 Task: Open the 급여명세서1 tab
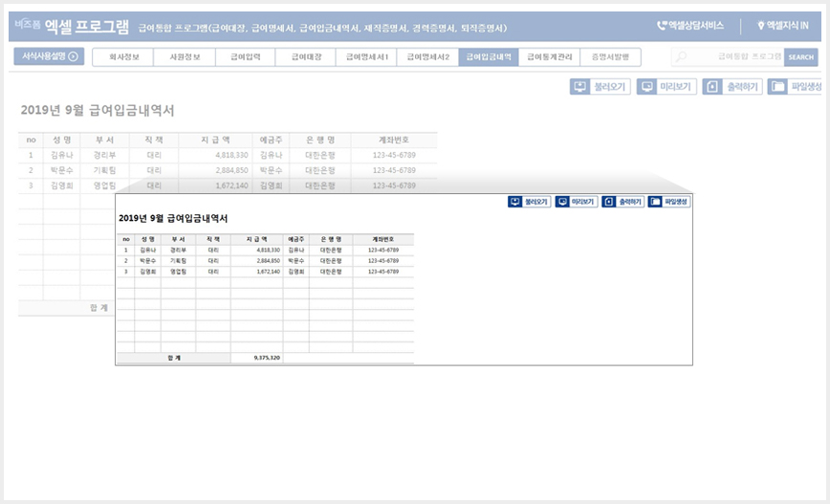[x=366, y=57]
